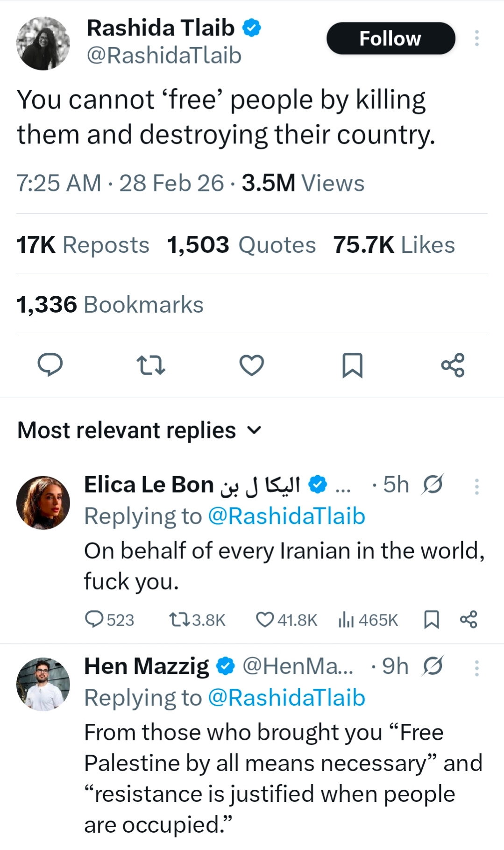The width and height of the screenshot is (504, 850).
Task: Open more options on Hen Mazzig's reply
Action: (476, 668)
